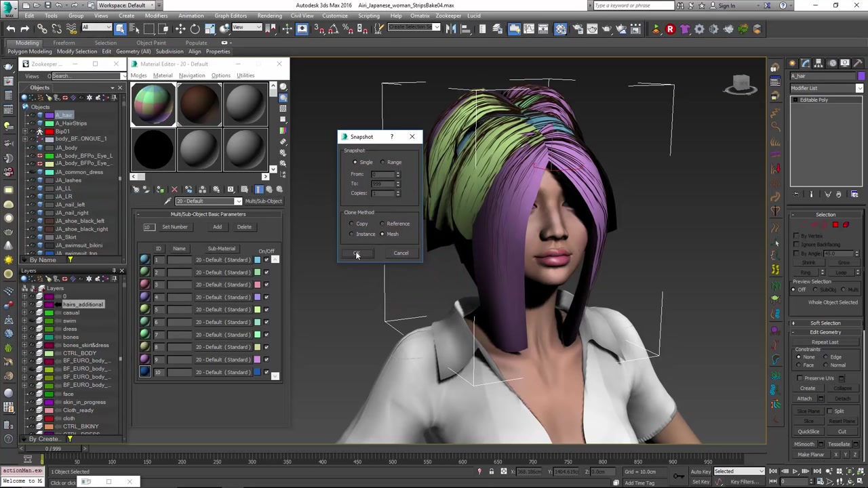Click the Add sub-material button
Viewport: 868px width, 488px height.
pos(217,227)
